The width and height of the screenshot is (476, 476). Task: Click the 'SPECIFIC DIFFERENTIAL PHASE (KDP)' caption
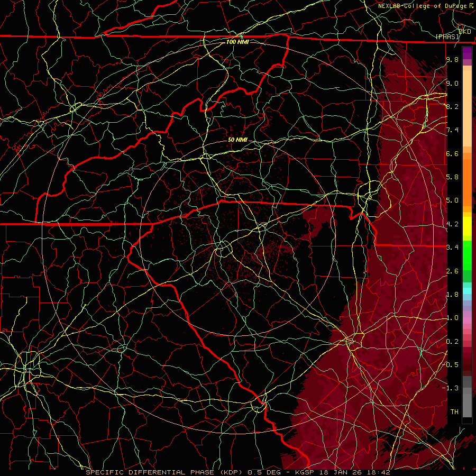point(166,472)
